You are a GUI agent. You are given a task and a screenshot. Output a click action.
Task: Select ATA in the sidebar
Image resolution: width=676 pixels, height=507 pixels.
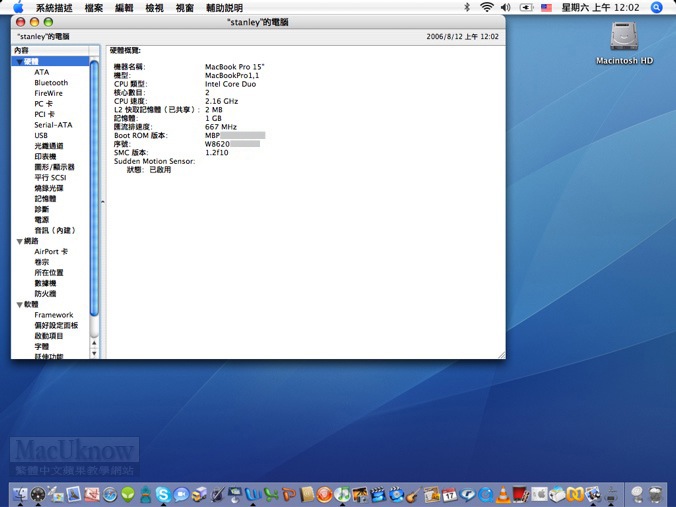42,72
